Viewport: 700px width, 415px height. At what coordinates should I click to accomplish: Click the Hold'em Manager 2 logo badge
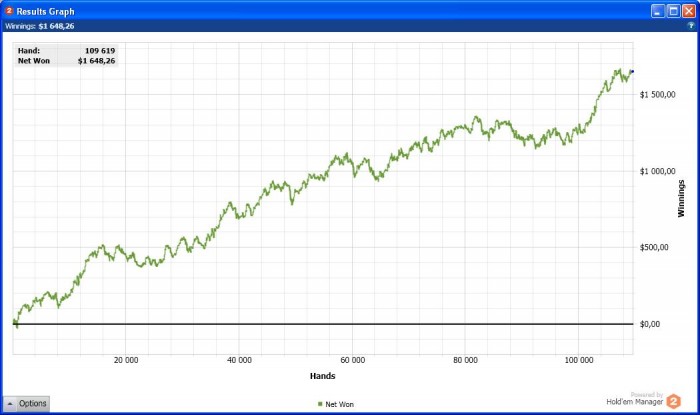(674, 402)
